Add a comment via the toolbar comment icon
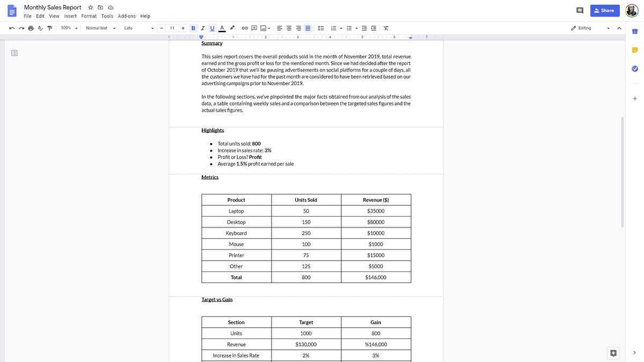Viewport: 644px width, 362px height. click(253, 28)
